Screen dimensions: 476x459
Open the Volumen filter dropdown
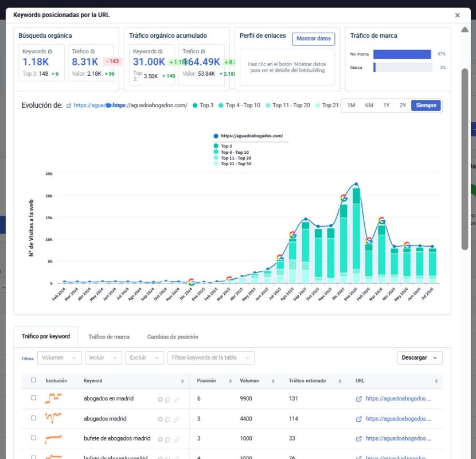click(x=60, y=358)
